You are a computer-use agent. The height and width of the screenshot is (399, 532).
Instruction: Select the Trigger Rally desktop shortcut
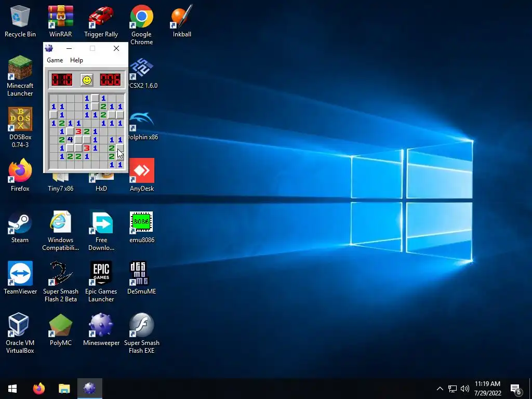(x=101, y=21)
